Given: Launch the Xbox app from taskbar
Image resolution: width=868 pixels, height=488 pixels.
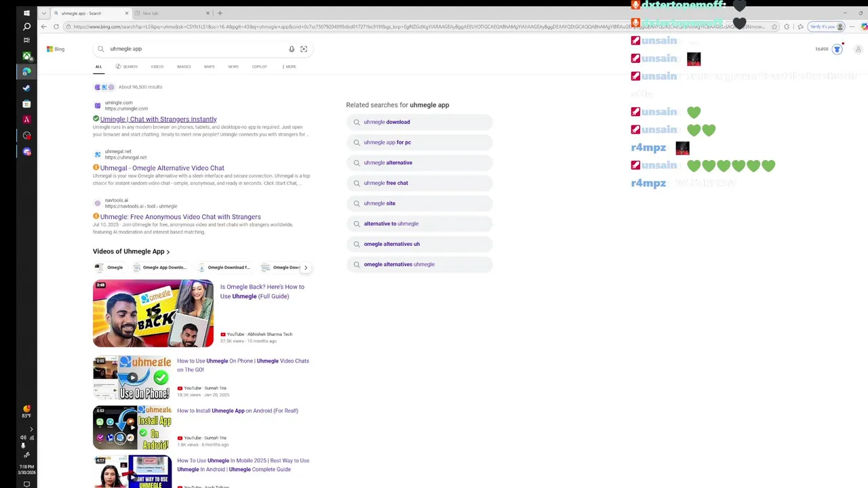Looking at the screenshot, I should 26,56.
